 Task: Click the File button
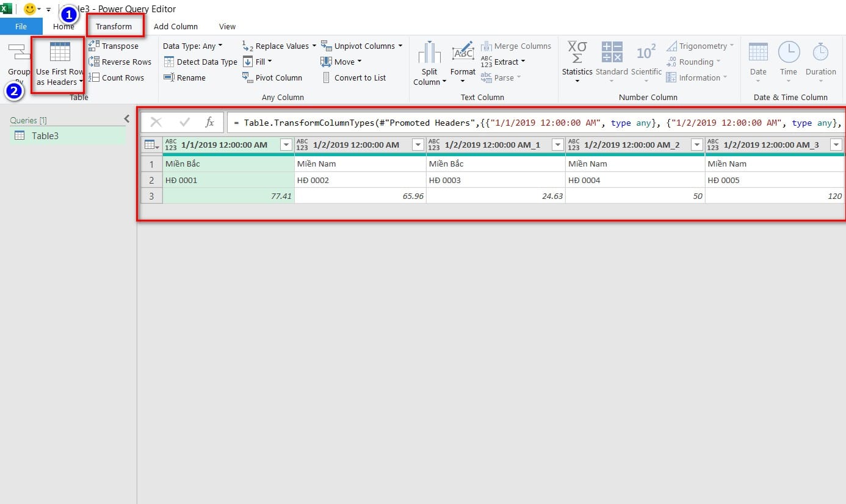(x=21, y=26)
